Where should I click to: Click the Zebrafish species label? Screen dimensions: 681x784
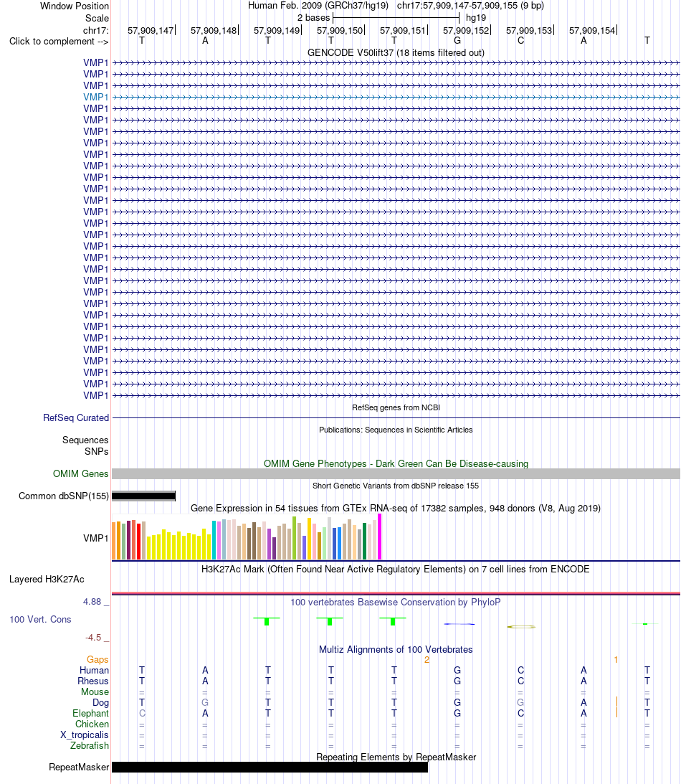(90, 745)
